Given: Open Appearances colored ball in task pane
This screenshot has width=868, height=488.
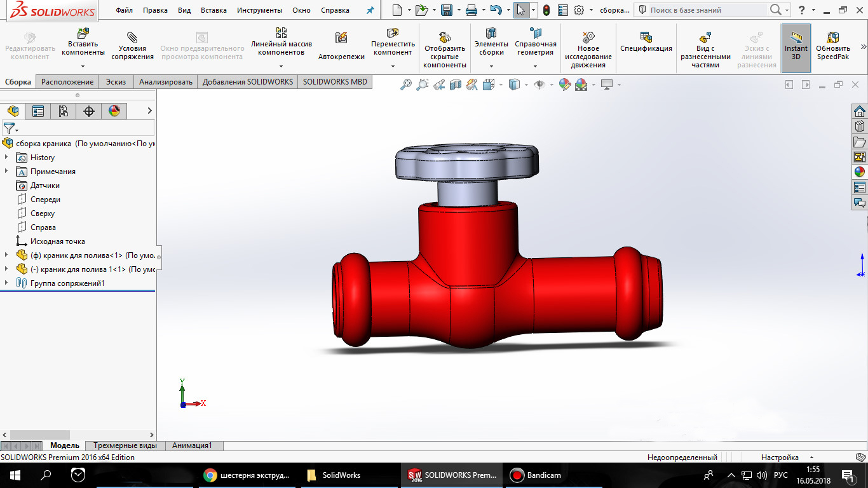Looking at the screenshot, I should click(860, 172).
